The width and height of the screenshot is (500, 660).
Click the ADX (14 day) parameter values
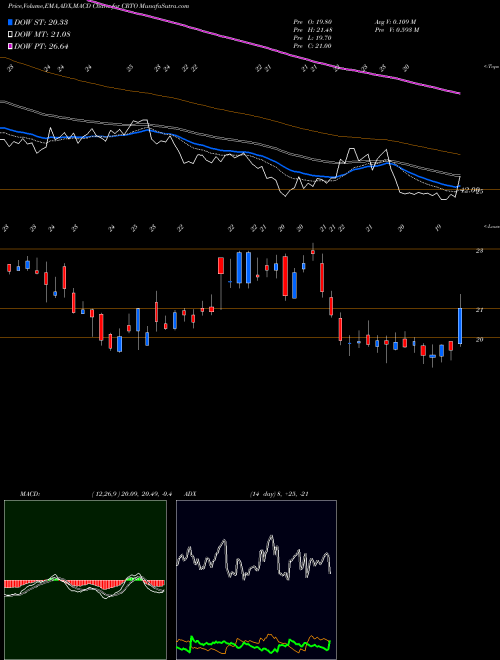pyautogui.click(x=279, y=494)
